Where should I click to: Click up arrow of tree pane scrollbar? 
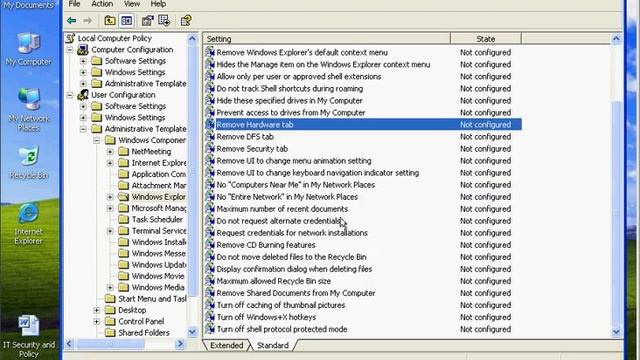[x=192, y=38]
